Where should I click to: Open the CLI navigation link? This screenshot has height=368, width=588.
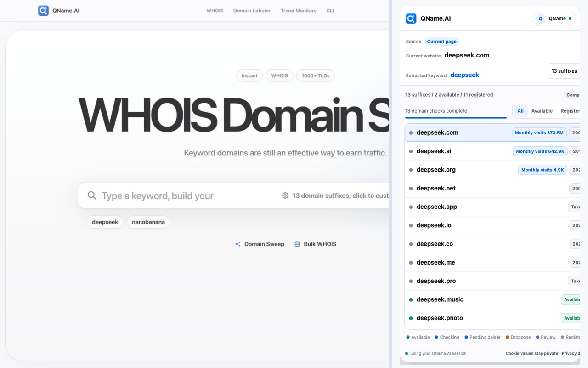tap(330, 11)
